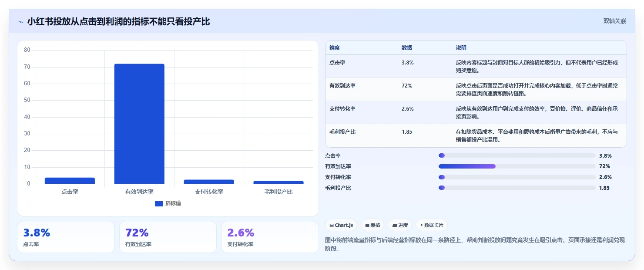Click the 维度 column header in the table
644x270 pixels.
pos(335,47)
